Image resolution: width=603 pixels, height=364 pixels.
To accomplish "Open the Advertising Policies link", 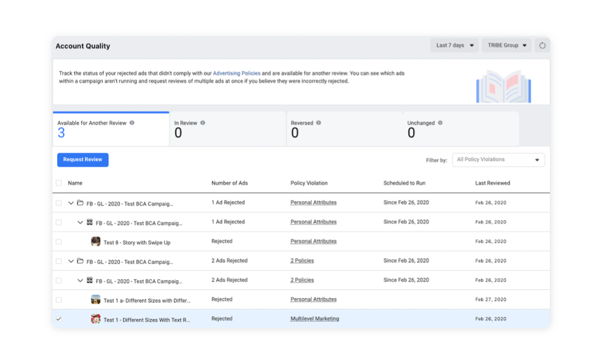I will point(236,74).
